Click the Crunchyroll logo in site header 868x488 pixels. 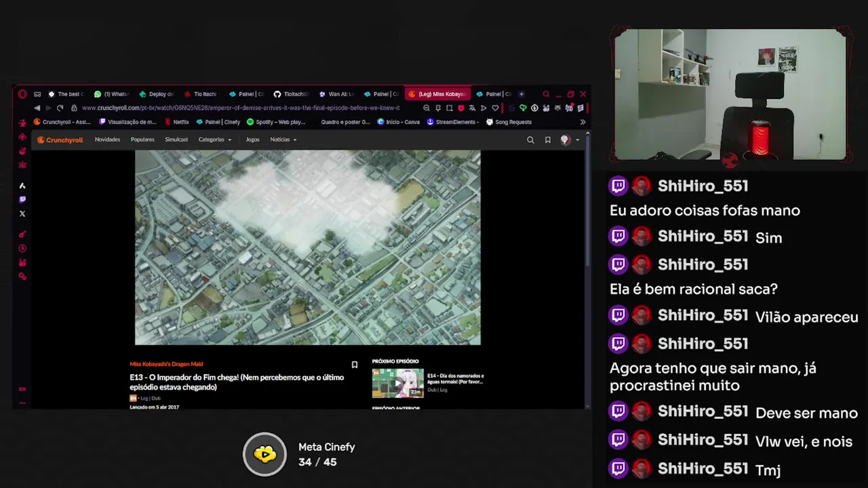pos(60,140)
